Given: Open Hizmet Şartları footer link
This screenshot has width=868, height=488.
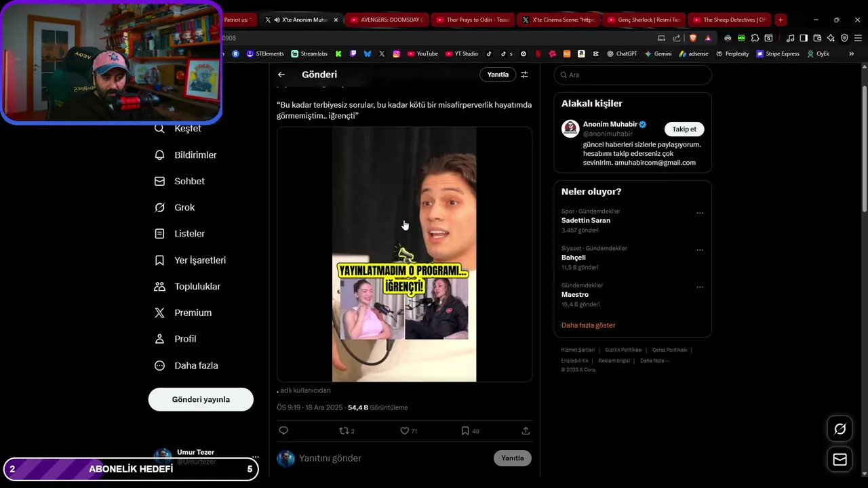Looking at the screenshot, I should pos(578,350).
